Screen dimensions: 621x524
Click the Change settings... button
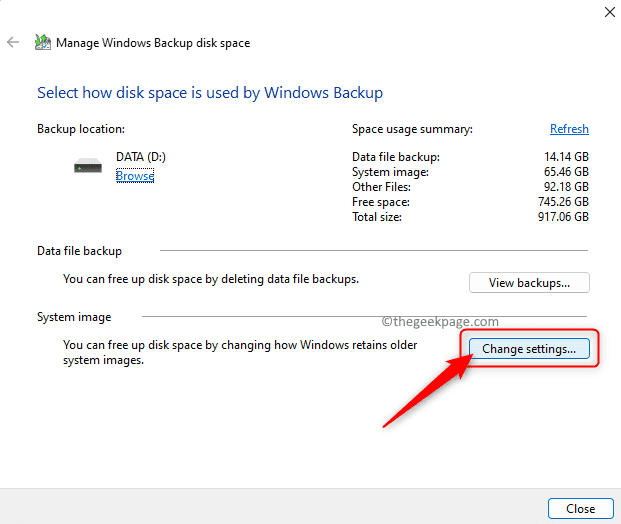529,349
